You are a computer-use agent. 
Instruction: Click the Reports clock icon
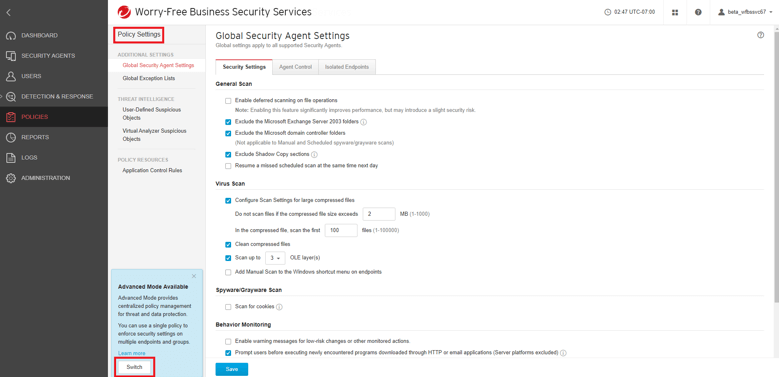point(11,138)
